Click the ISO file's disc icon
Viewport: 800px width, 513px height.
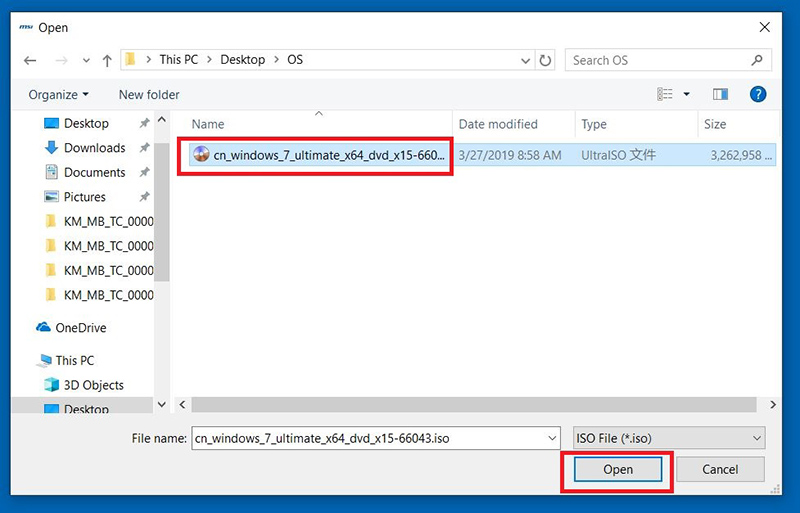(x=202, y=154)
